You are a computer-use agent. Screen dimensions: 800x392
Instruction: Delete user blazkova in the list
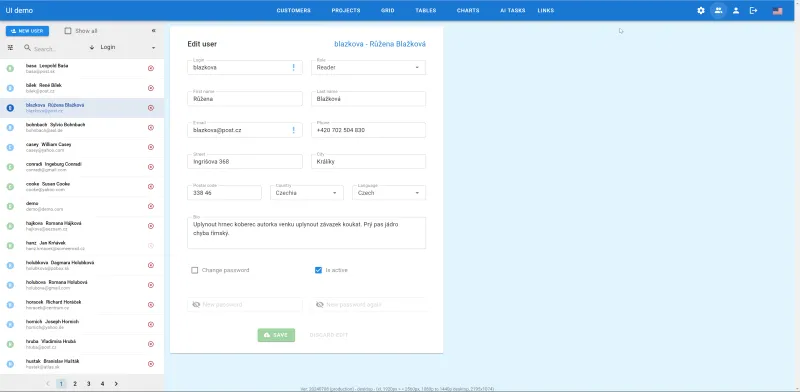tap(151, 108)
